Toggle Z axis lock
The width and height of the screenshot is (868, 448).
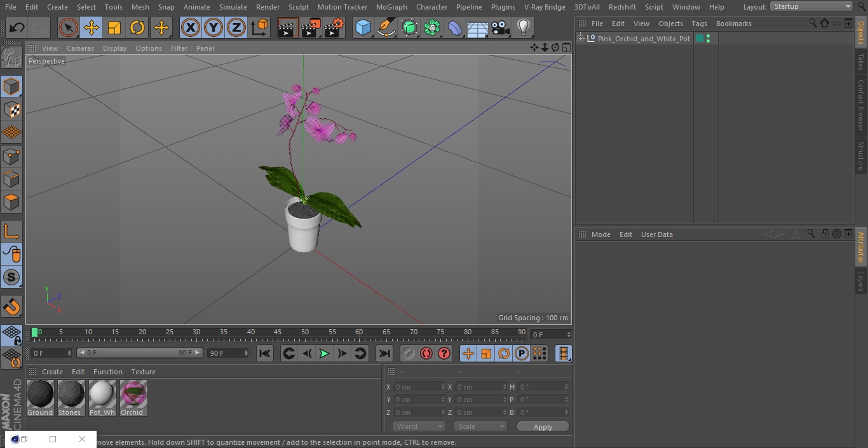236,27
